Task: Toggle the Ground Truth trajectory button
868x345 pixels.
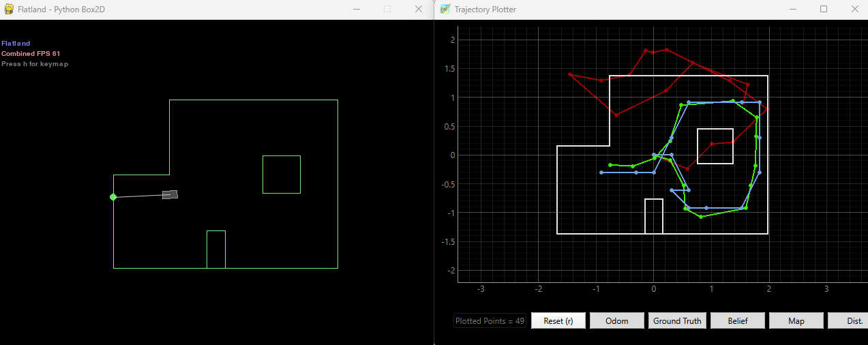Action: (676, 320)
